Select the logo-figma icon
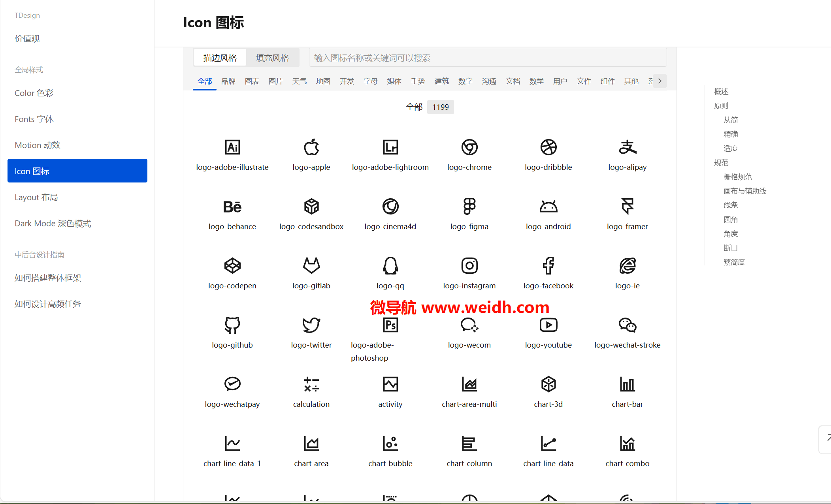Image resolution: width=831 pixels, height=504 pixels. click(x=469, y=207)
